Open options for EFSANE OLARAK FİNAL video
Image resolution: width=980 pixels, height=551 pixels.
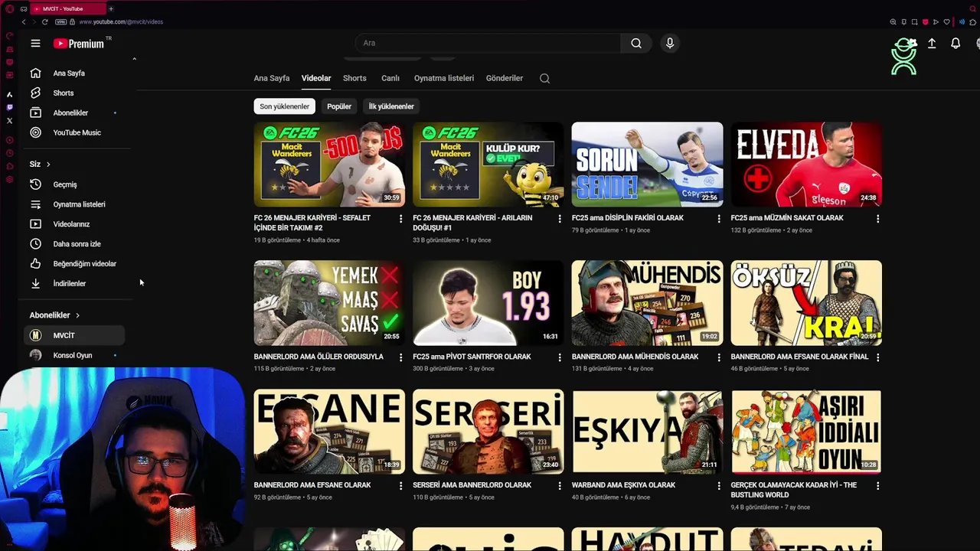point(877,357)
